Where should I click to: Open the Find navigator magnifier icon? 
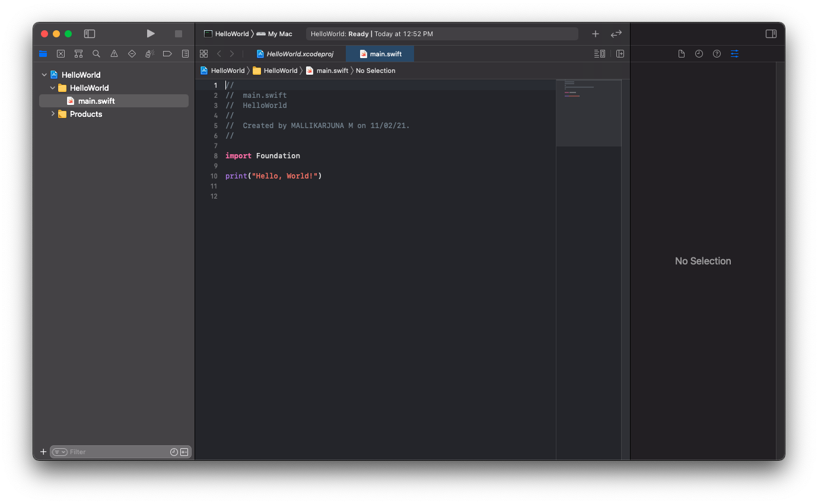coord(96,54)
